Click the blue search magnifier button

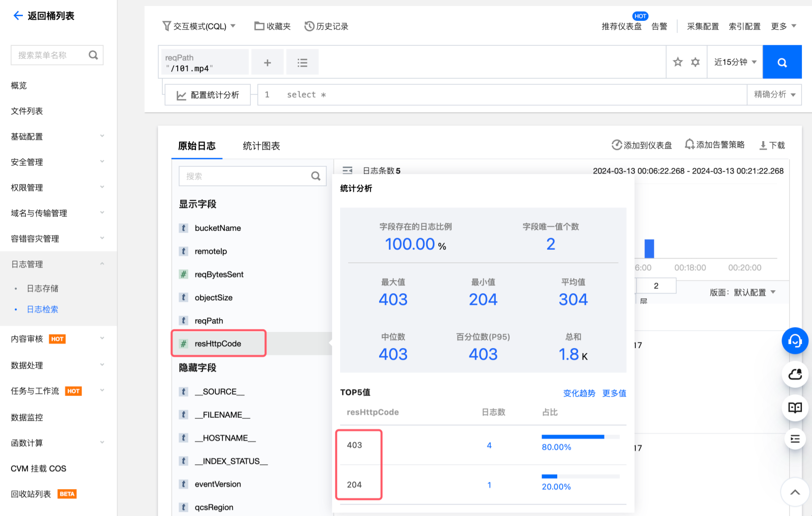click(x=782, y=62)
